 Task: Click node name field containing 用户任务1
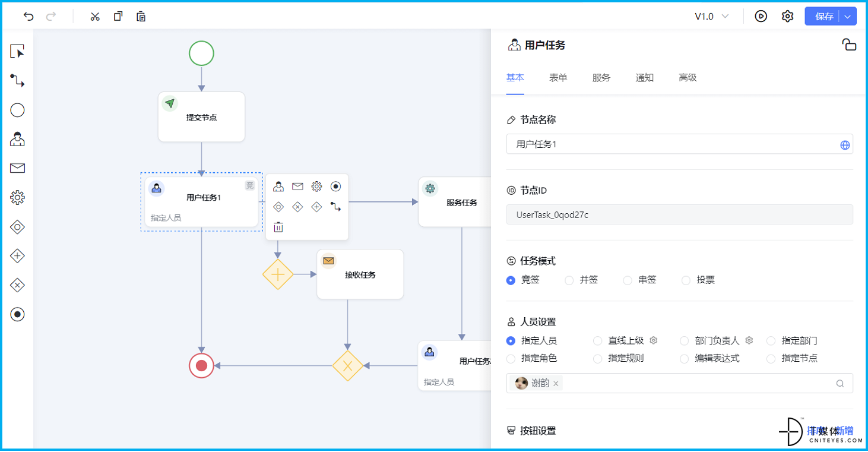679,144
